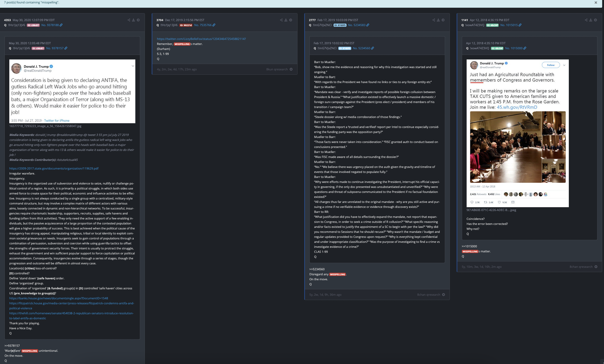The width and height of the screenshot is (604, 364).
Task: Click timestamp '4y, 2m, 2w, 4d, 17h, 23m ago'
Action: tap(177, 69)
